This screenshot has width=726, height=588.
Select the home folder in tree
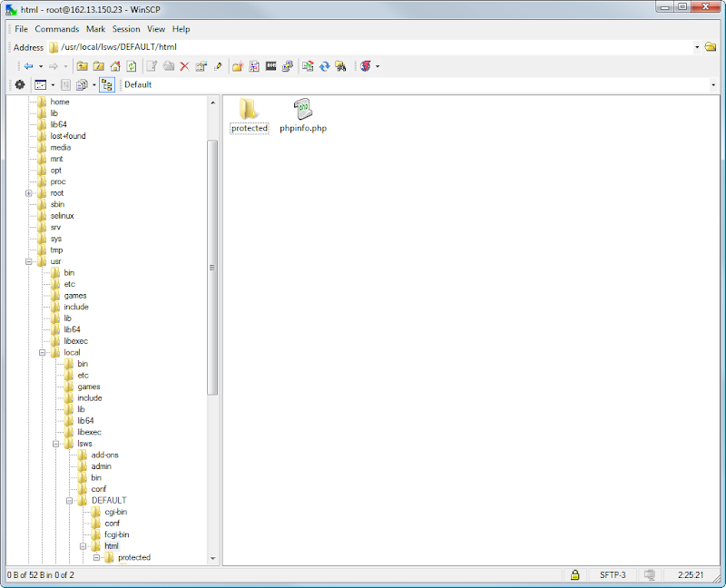(x=60, y=102)
